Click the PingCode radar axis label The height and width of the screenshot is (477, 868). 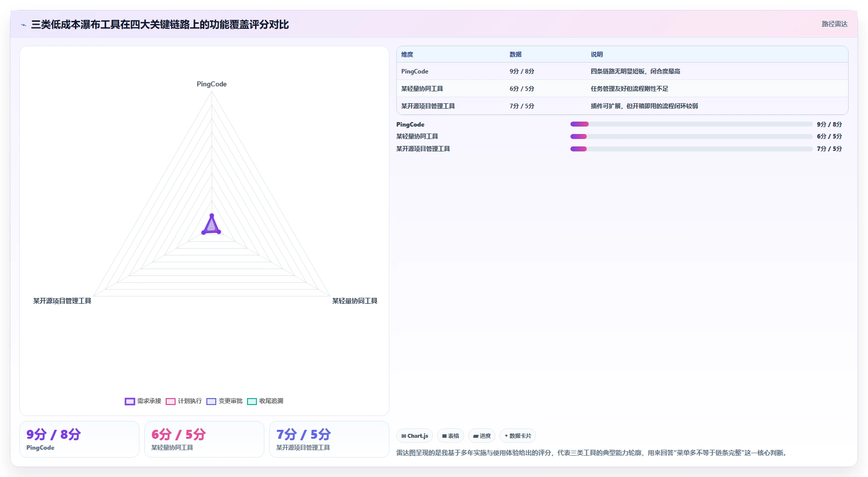click(x=212, y=84)
